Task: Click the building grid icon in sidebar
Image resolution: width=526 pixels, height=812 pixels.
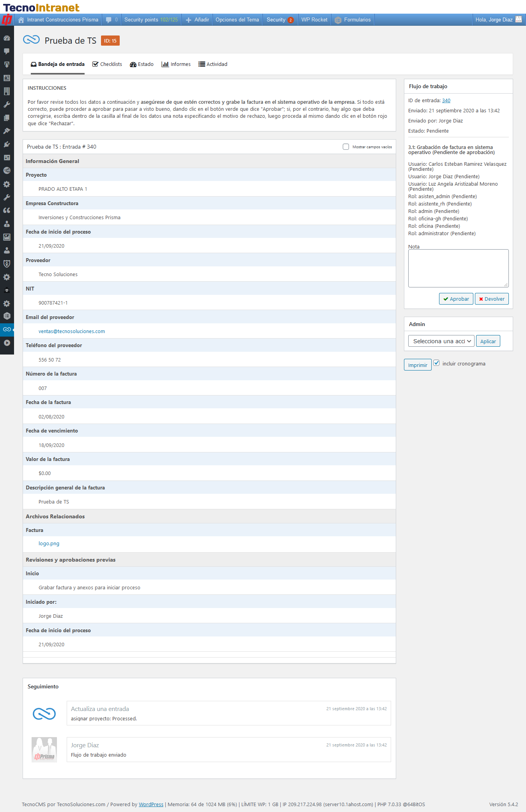Action: pos(7,91)
